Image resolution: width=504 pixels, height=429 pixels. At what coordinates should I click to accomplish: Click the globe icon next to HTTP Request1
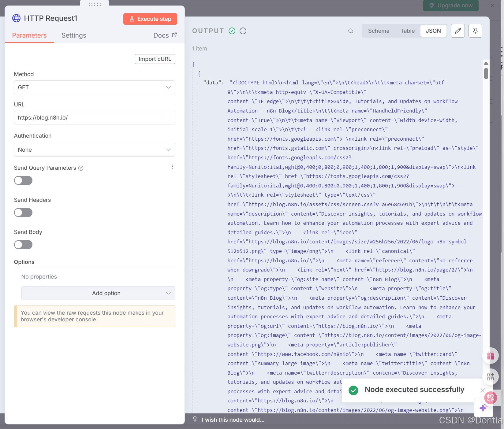[16, 18]
